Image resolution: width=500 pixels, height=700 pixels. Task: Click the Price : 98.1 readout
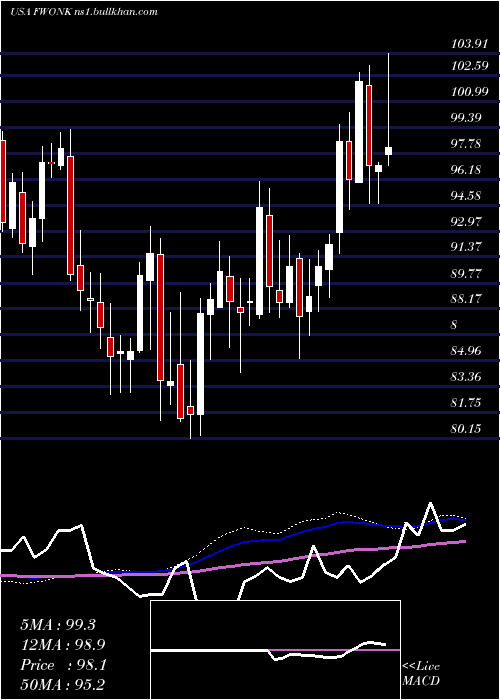(63, 665)
